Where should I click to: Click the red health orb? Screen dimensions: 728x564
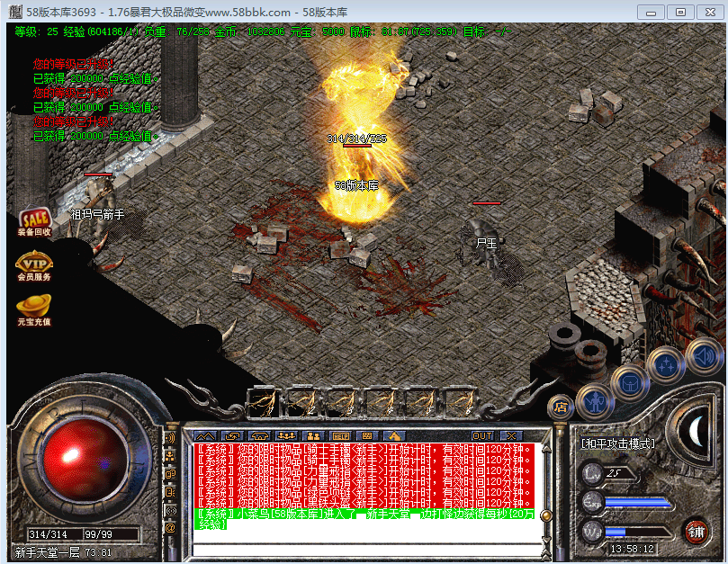coord(85,460)
